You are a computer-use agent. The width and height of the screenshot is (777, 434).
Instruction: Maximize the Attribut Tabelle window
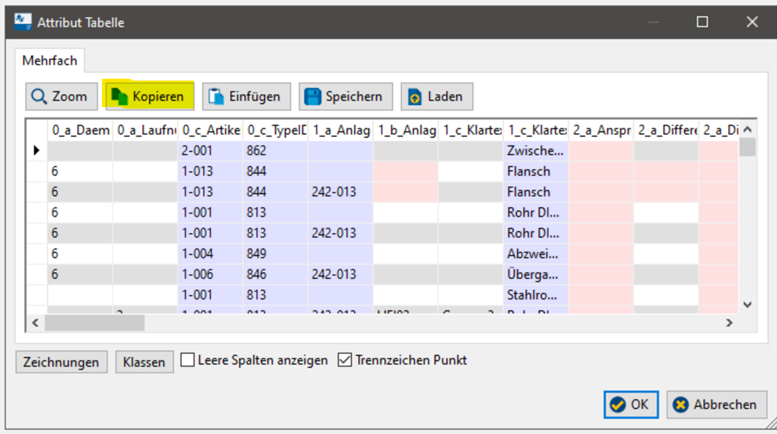coord(702,21)
